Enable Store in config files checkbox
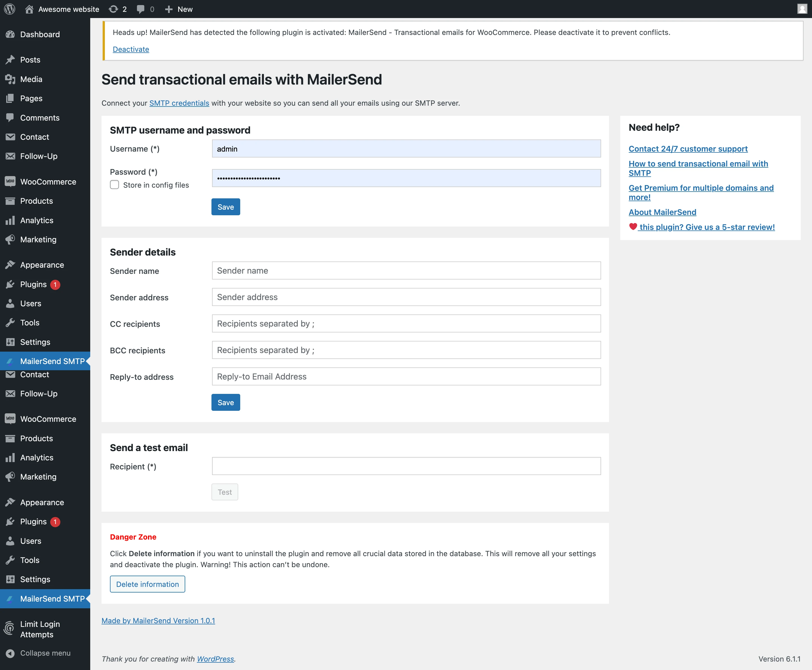Viewport: 812px width, 670px height. pyautogui.click(x=114, y=185)
